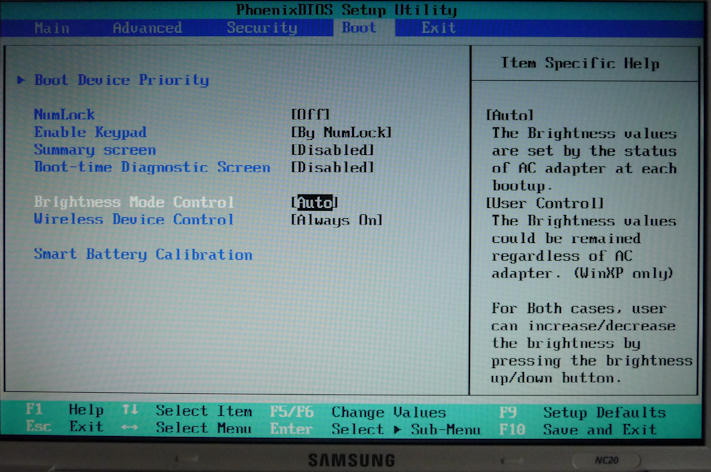The width and height of the screenshot is (711, 472).
Task: Expand Boot Device Priority arrow
Action: click(x=21, y=80)
